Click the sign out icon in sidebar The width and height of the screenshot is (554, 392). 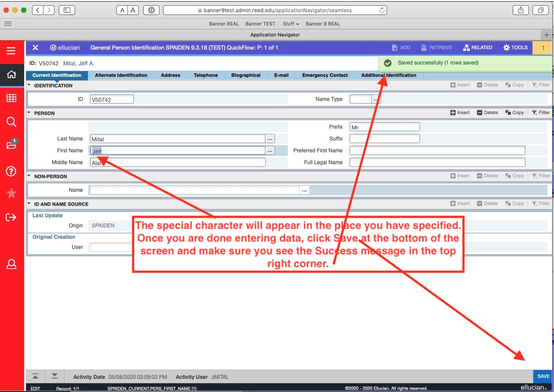(11, 217)
